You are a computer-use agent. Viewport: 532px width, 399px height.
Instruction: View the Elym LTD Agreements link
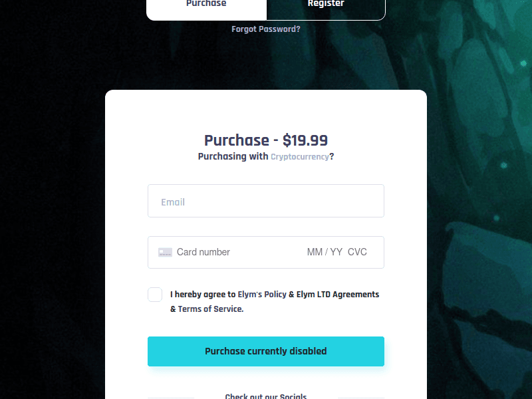pos(338,295)
